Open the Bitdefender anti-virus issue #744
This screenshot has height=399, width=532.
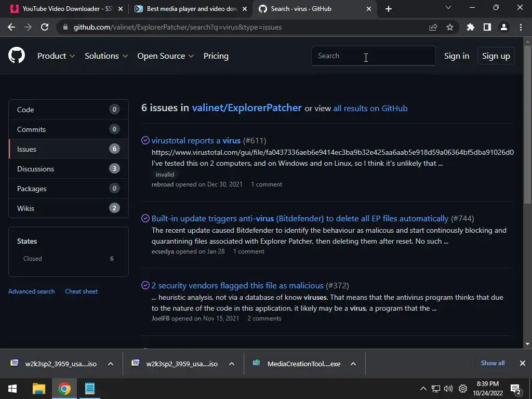pos(300,219)
